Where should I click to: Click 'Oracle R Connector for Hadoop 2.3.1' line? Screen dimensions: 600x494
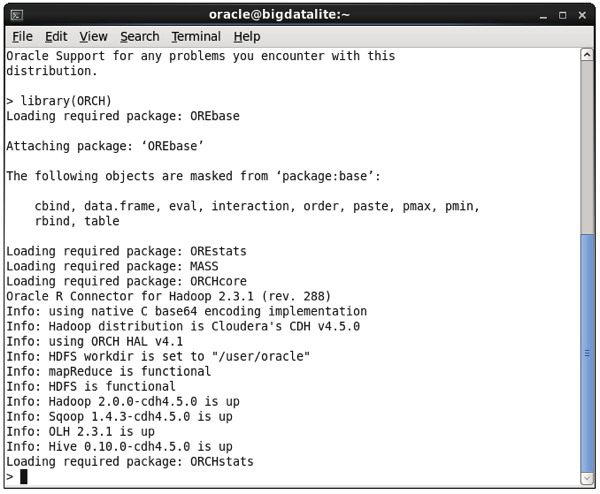click(168, 296)
